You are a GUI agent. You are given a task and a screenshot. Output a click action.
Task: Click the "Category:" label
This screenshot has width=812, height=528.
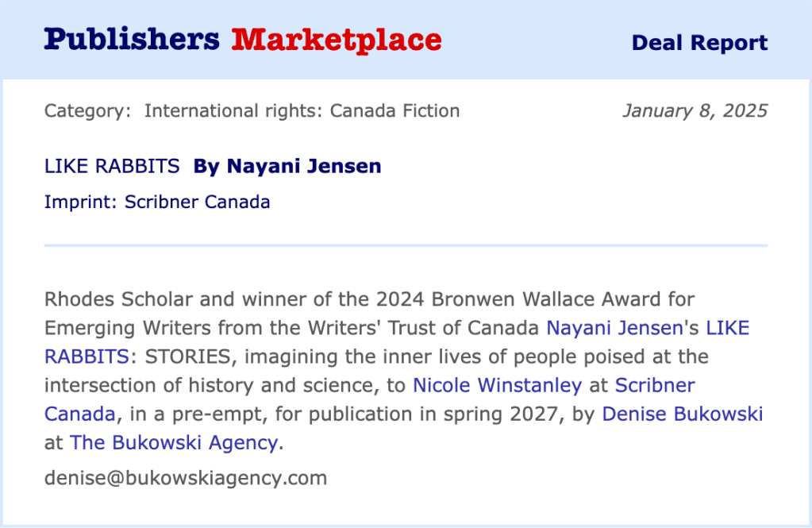pyautogui.click(x=87, y=110)
